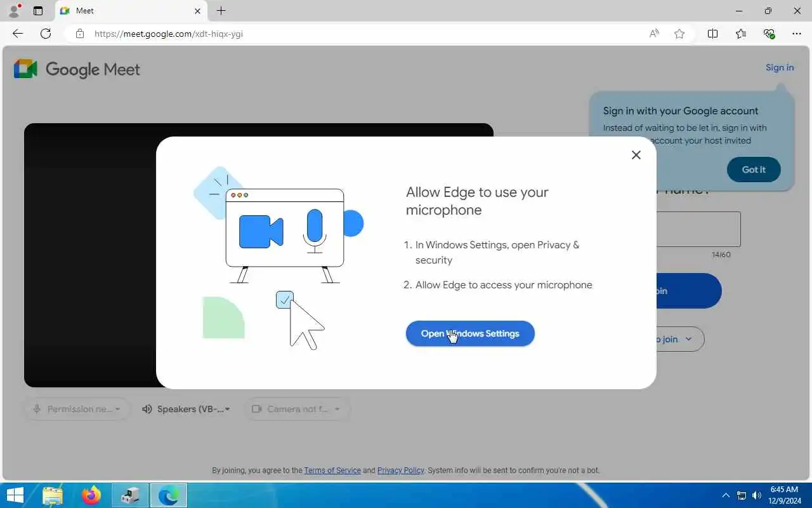Screen dimensions: 812x508
Task: Click Open Windows Settings button
Action: [470, 333]
